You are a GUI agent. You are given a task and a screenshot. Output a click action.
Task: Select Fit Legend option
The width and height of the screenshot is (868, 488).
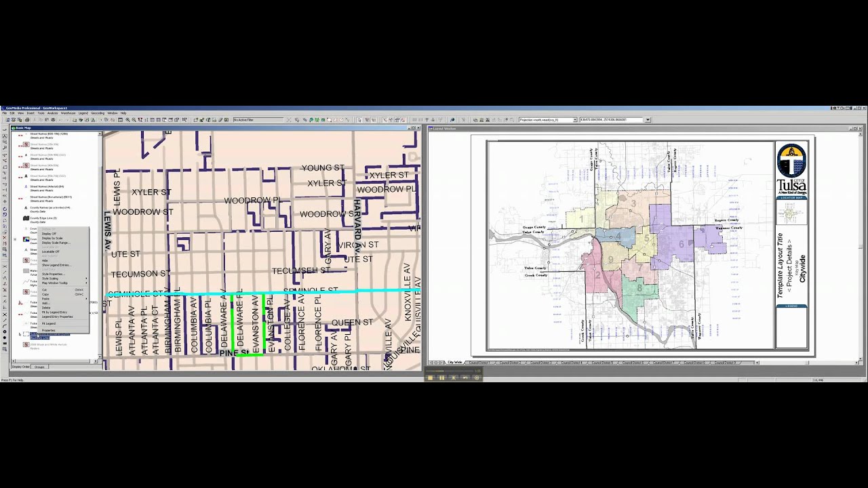[62, 323]
